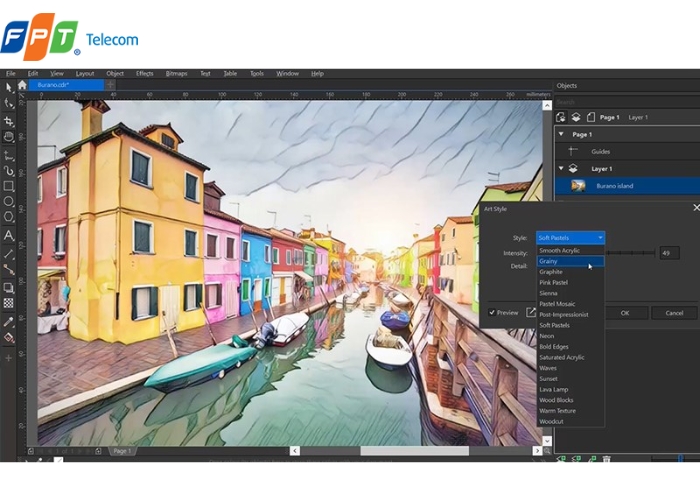Screen dimensions: 700x500
Task: Choose Pink Pastel style
Action: (571, 283)
